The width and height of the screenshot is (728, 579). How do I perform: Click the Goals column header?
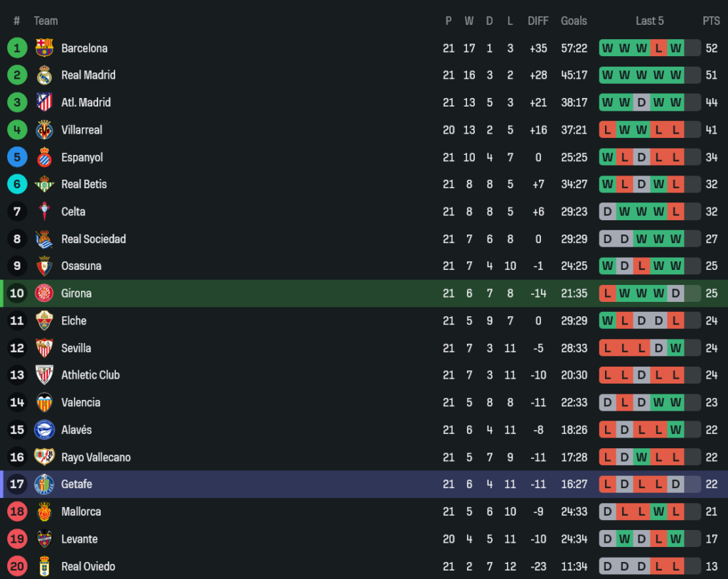click(x=574, y=21)
